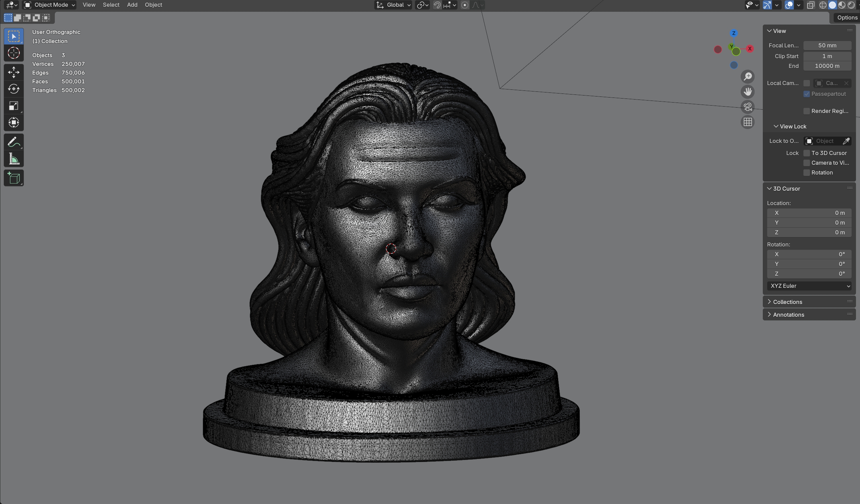Viewport: 860px width, 504px height.
Task: Expand the Collections panel
Action: point(788,302)
